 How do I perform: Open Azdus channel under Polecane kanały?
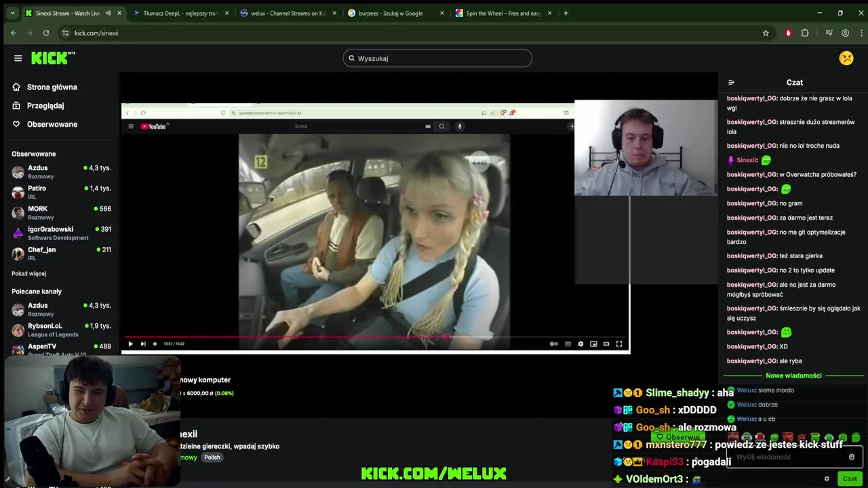pos(61,309)
